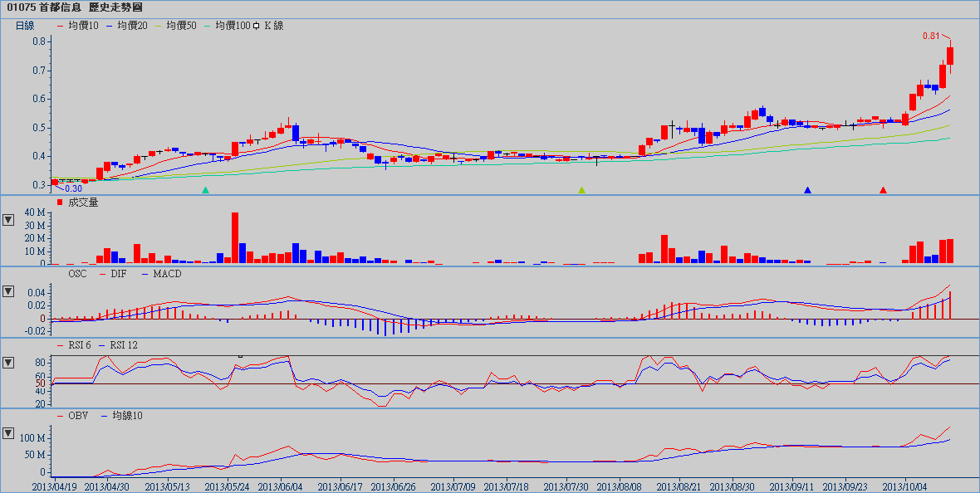
Task: Click the red 成交量 legend square
Action: (x=60, y=203)
